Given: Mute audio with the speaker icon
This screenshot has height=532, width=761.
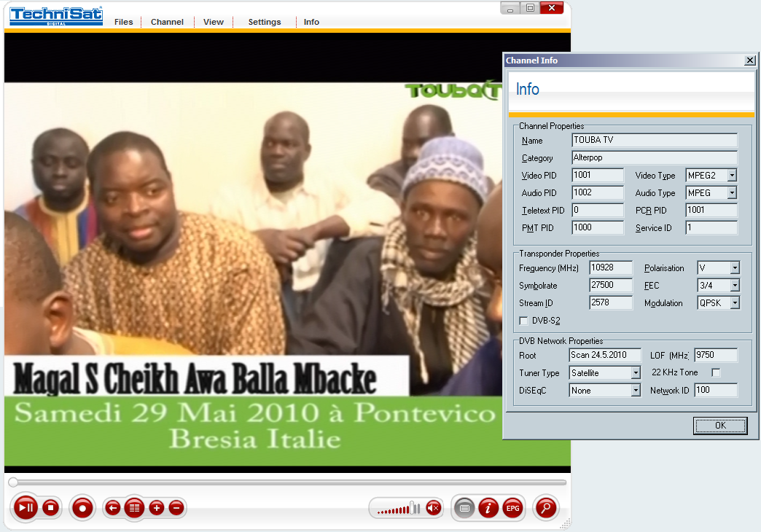Looking at the screenshot, I should (434, 508).
